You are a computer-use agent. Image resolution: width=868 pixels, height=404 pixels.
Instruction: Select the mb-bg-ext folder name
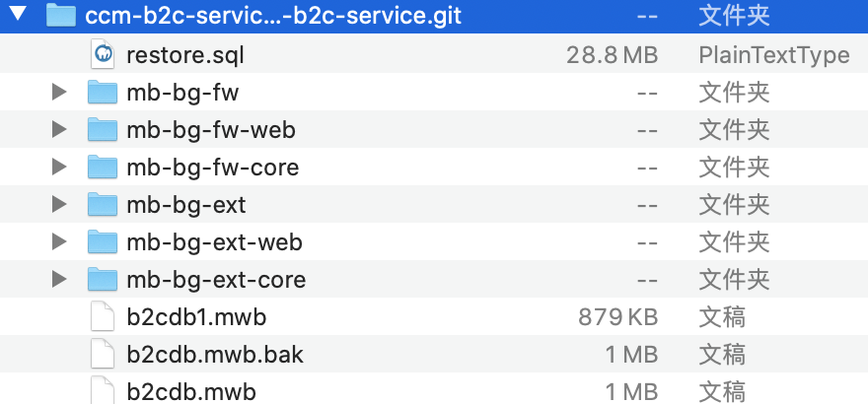coord(186,205)
